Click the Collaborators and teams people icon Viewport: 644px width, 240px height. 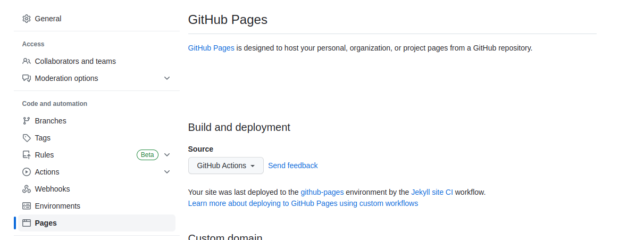[x=27, y=61]
